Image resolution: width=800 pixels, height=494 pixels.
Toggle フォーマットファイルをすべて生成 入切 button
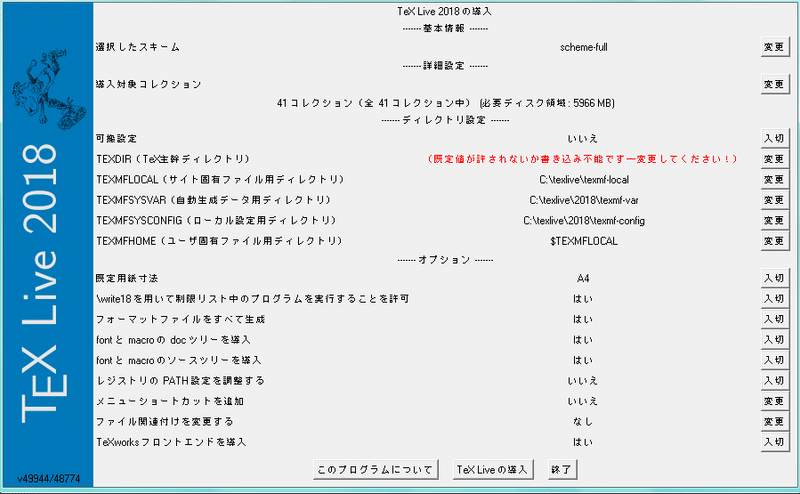tap(774, 319)
